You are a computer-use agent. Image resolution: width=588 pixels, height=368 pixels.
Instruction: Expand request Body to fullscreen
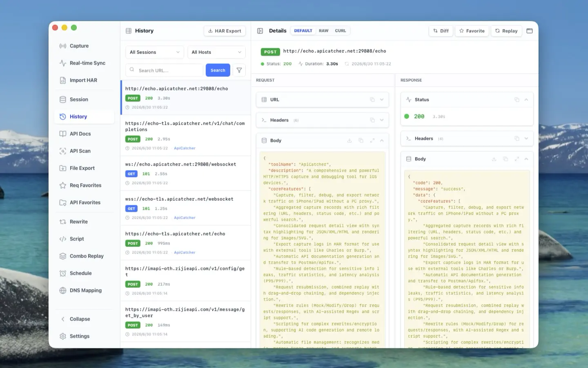pos(372,140)
